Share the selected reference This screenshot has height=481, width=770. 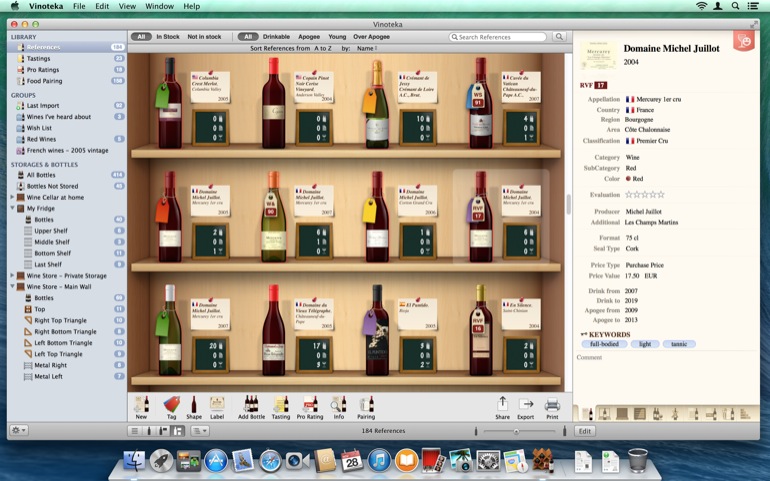click(x=502, y=408)
